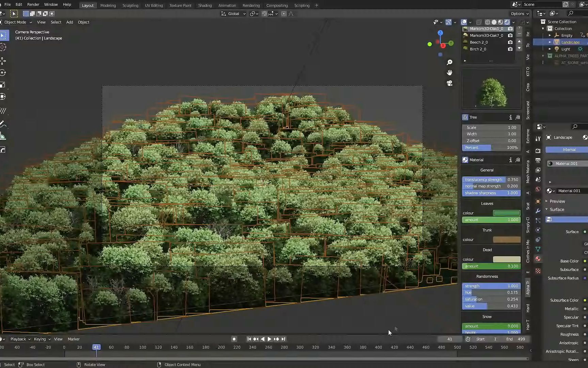Click the magnifier zoom icon in the viewport

tap(450, 62)
